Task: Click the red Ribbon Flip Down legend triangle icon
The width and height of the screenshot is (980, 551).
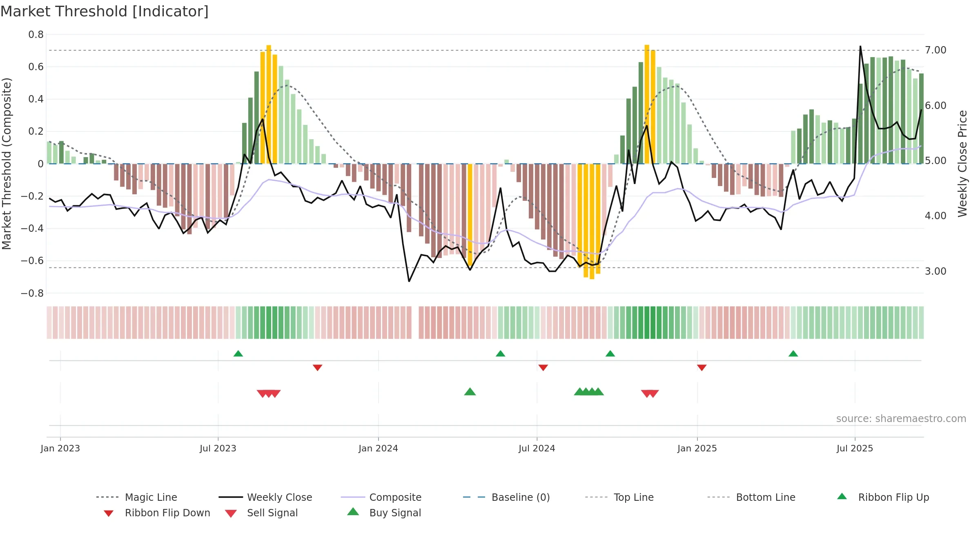Action: 109,513
